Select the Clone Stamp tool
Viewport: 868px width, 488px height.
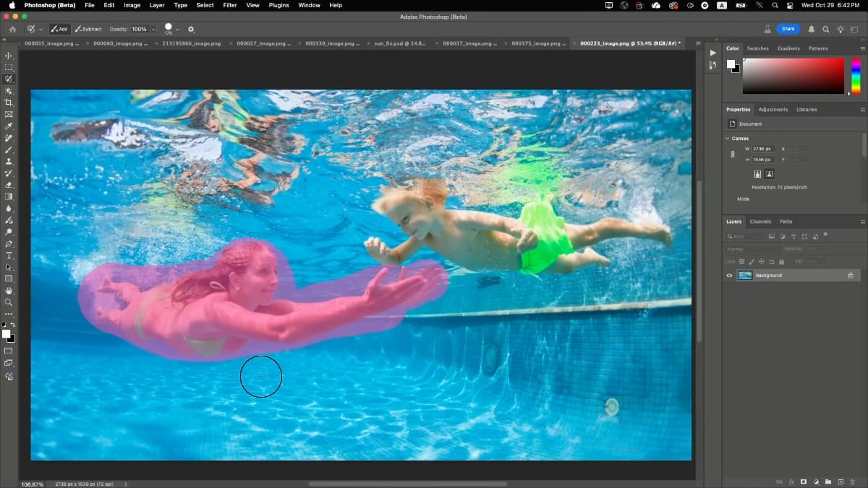[x=9, y=161]
